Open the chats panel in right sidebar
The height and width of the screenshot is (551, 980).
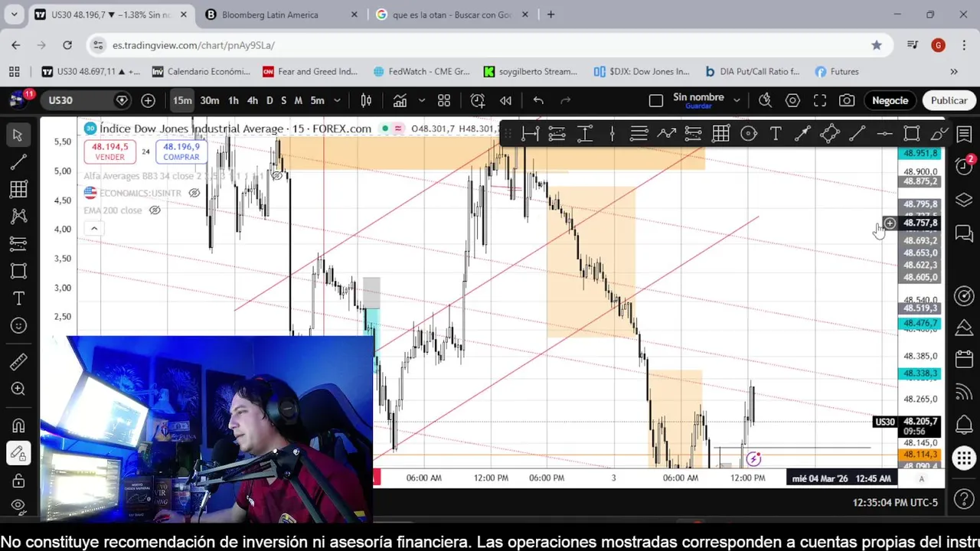click(x=964, y=233)
